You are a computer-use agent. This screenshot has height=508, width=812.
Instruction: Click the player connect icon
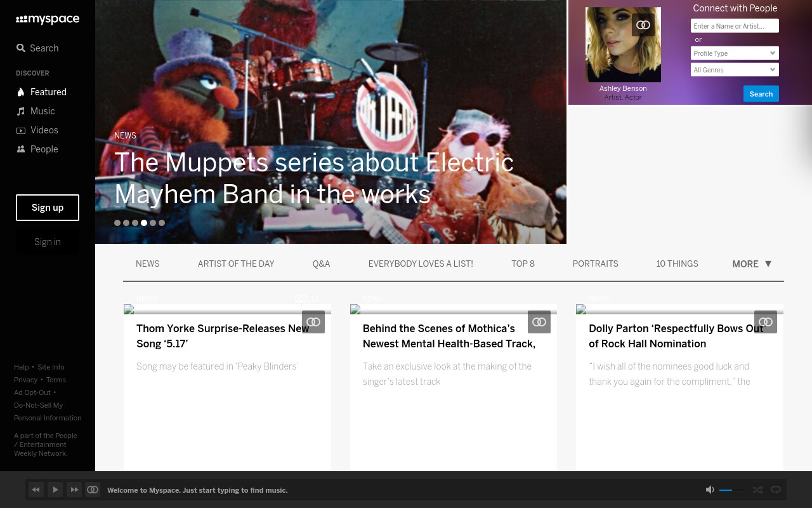tap(93, 490)
